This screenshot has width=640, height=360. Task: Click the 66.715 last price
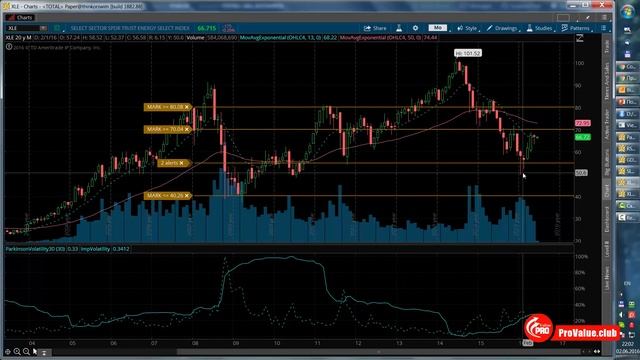point(207,28)
